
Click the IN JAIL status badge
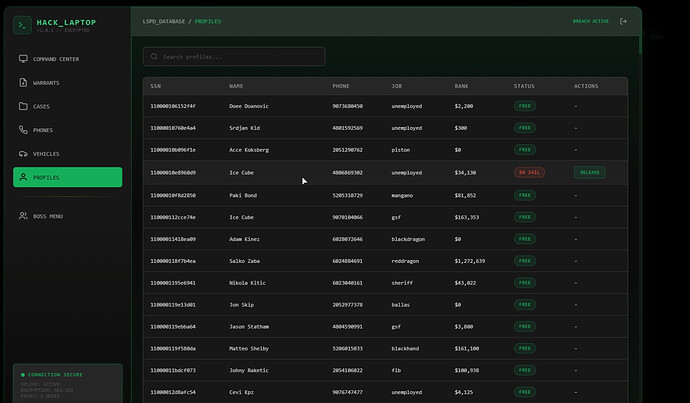pyautogui.click(x=529, y=172)
